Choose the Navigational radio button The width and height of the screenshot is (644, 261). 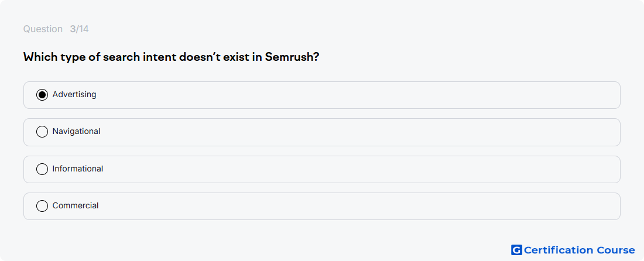click(42, 132)
